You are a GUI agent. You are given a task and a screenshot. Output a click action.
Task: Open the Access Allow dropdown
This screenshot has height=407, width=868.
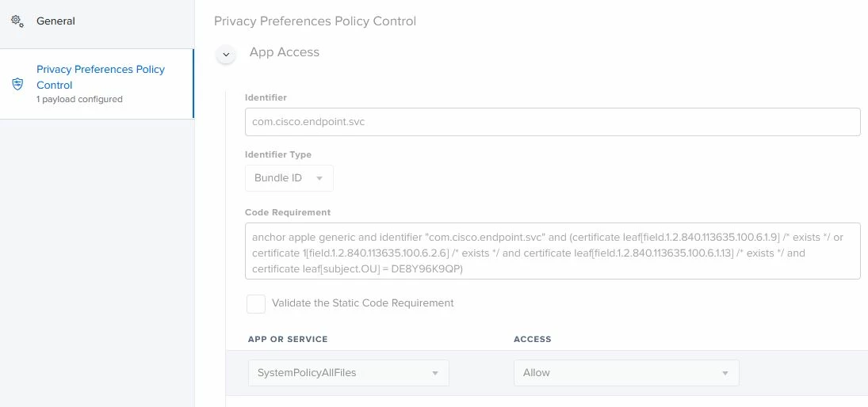point(626,373)
